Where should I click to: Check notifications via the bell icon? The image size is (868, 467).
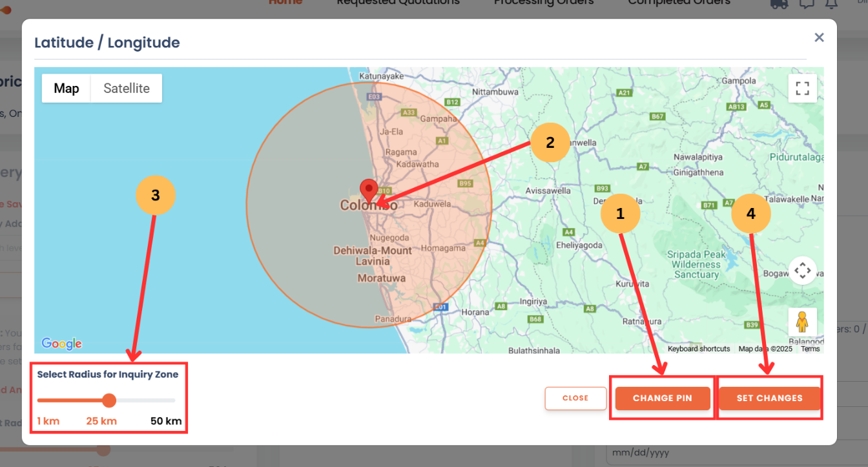(832, 4)
